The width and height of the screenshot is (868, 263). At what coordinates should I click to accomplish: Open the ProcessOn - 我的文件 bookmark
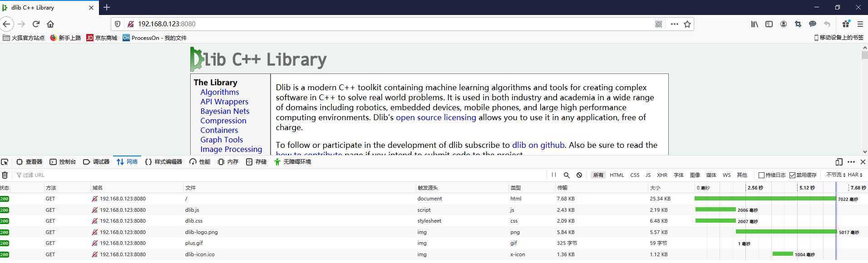pyautogui.click(x=155, y=38)
